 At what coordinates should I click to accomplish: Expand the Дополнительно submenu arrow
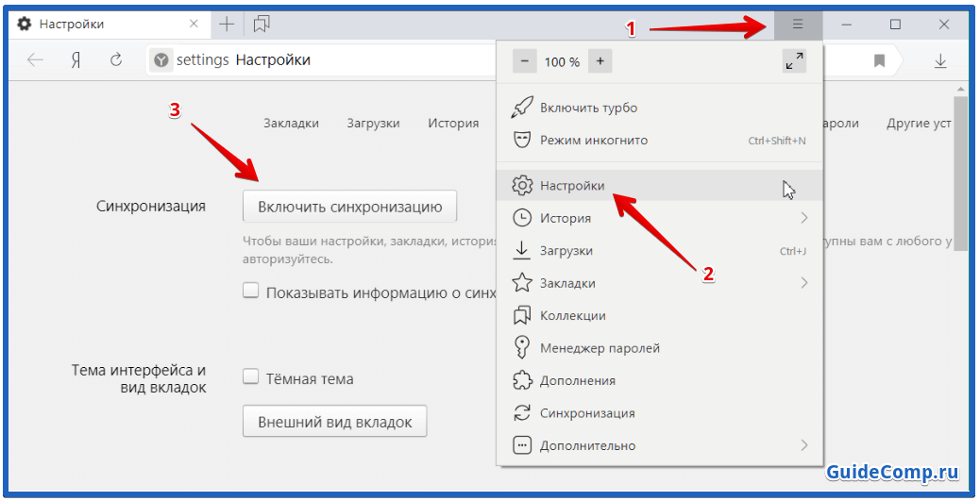click(803, 445)
